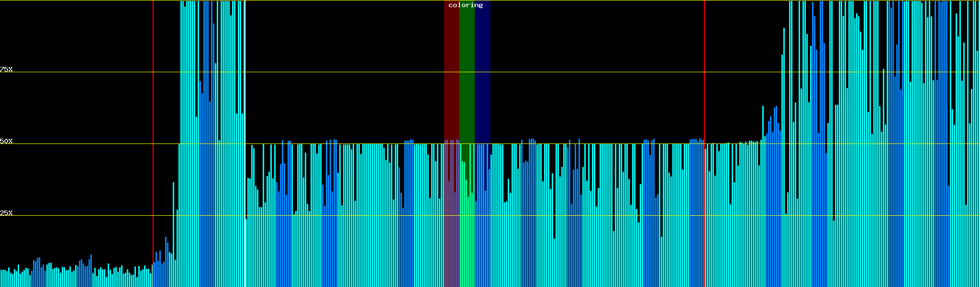Click the "coloring" label at the top
This screenshot has height=287, width=980.
tap(466, 5)
